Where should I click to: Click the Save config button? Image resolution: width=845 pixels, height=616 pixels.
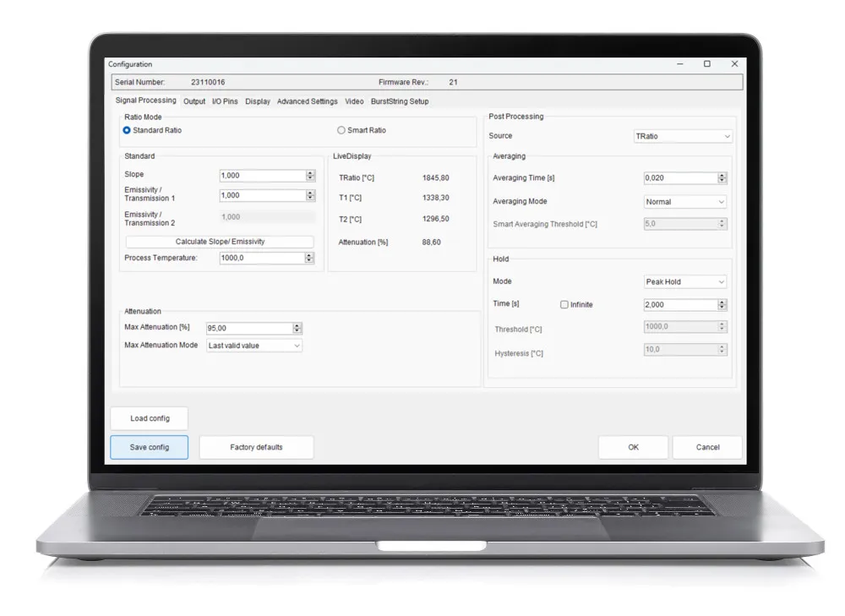tap(149, 447)
